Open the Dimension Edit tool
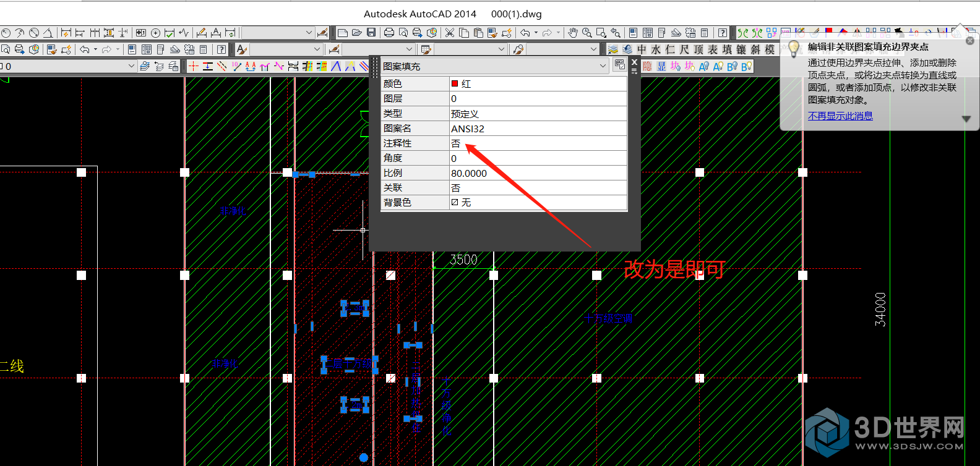980x466 pixels. 201,33
